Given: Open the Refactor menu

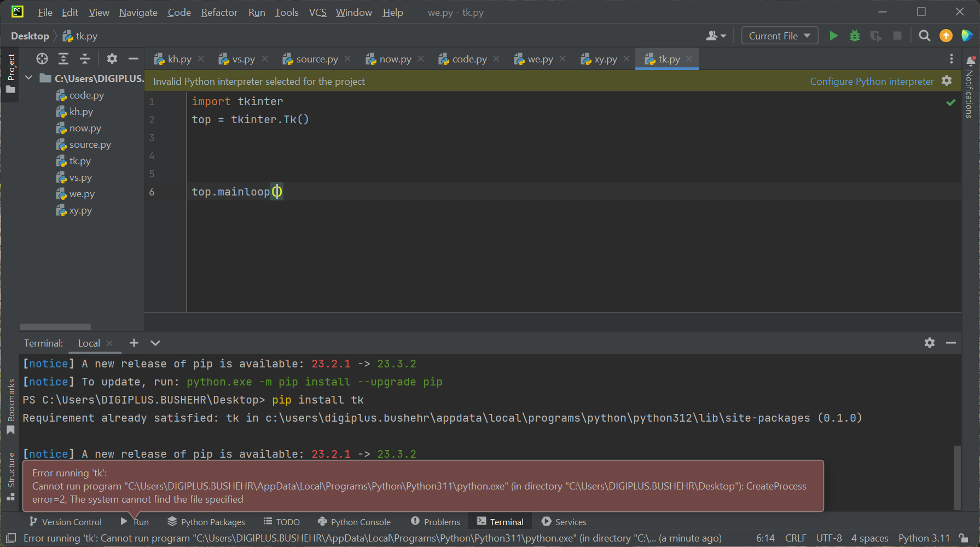Looking at the screenshot, I should coord(219,13).
